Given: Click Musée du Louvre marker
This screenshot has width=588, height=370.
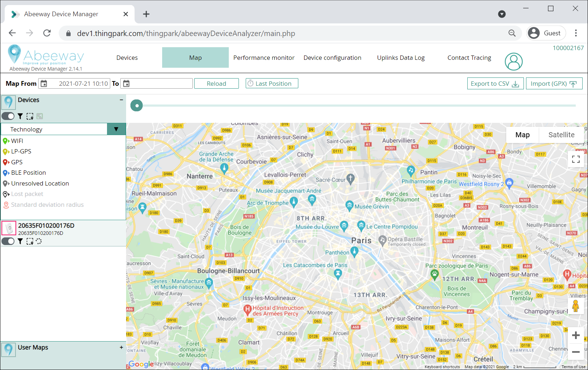Looking at the screenshot, I should click(344, 226).
